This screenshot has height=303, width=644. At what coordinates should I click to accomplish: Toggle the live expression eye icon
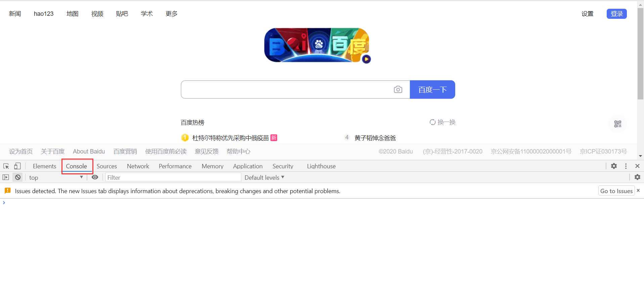point(95,177)
